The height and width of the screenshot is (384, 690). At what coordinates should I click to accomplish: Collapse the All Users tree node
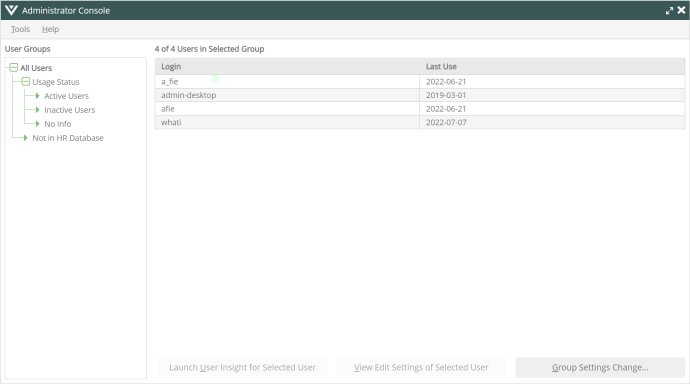(x=14, y=67)
